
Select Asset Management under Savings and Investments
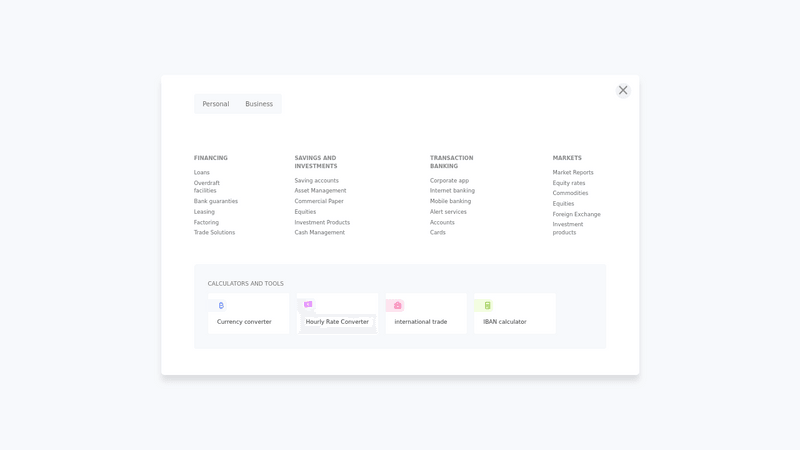click(x=320, y=191)
